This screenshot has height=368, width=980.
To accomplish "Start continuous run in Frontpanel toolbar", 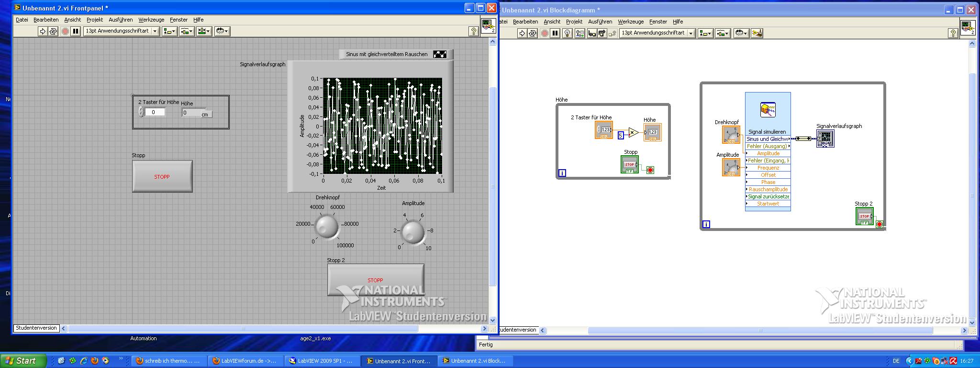I will click(53, 31).
